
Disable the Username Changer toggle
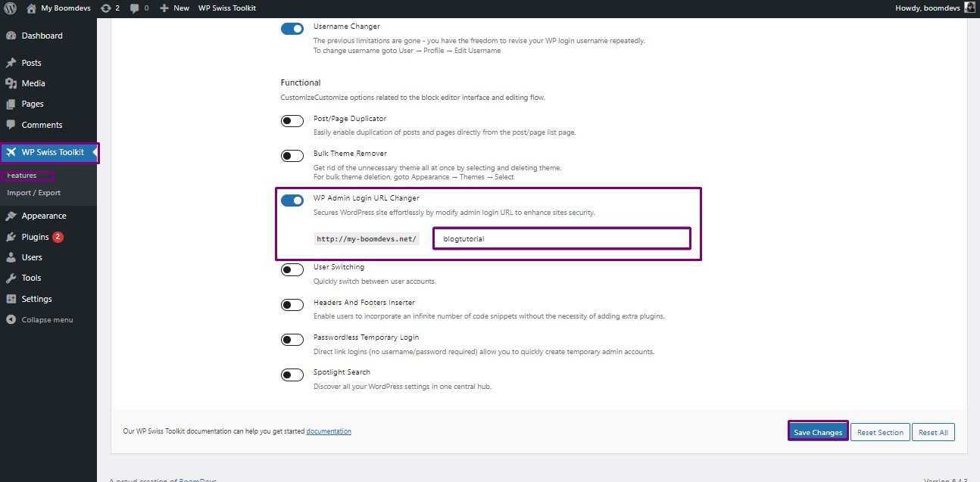pyautogui.click(x=292, y=29)
